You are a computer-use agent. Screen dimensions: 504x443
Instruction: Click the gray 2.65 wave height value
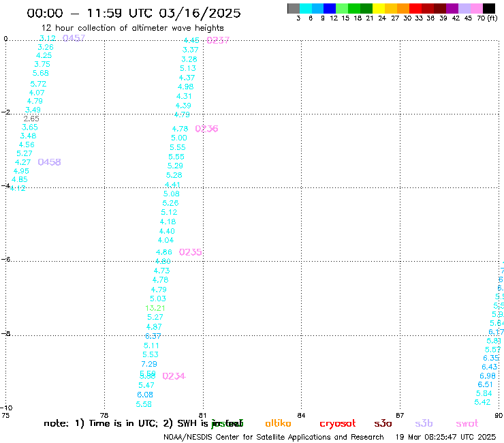(x=31, y=119)
